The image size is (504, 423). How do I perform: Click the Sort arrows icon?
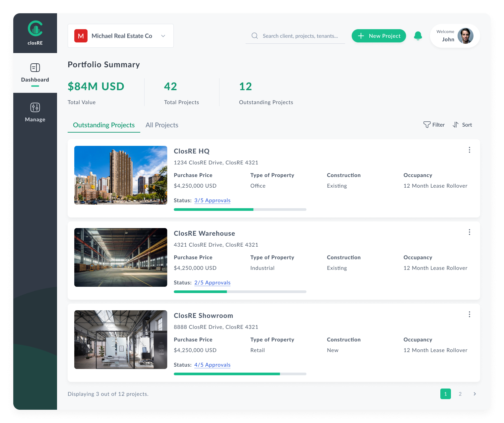(x=456, y=125)
